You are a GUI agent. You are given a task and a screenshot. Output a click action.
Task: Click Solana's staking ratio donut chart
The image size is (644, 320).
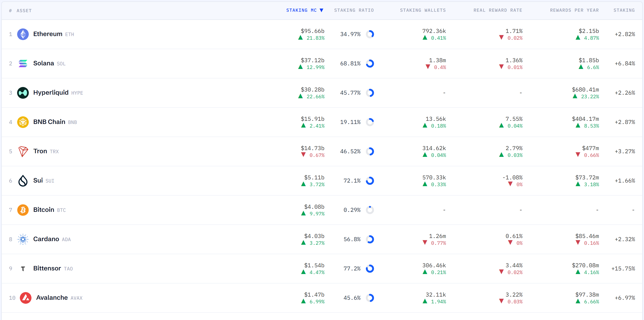[x=370, y=63]
